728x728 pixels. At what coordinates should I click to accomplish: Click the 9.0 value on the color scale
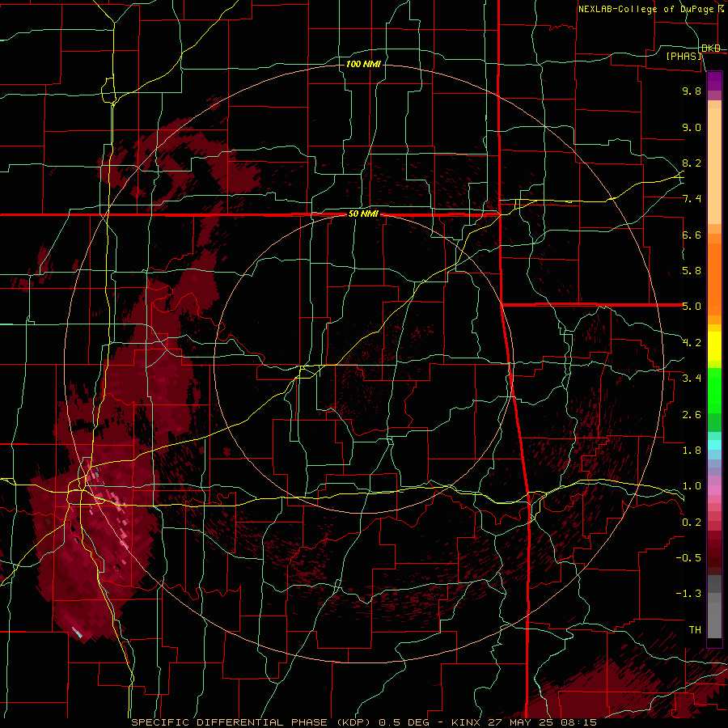[692, 127]
